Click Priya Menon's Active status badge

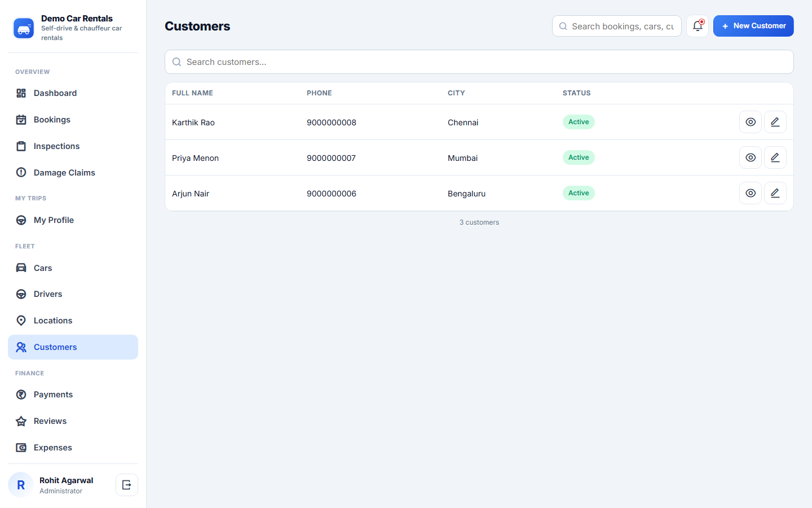[579, 157]
